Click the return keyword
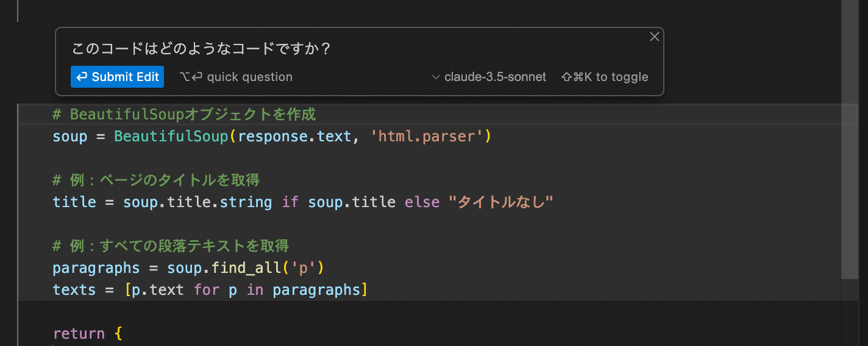868x346 pixels. pos(79,334)
